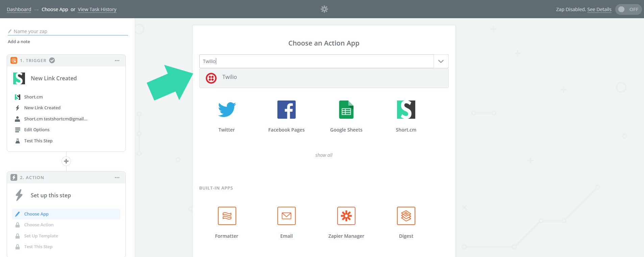Open the Trigger step options menu

(117, 61)
